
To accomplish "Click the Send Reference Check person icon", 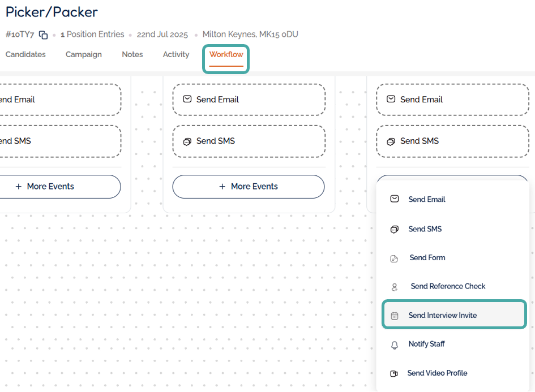I will [395, 287].
